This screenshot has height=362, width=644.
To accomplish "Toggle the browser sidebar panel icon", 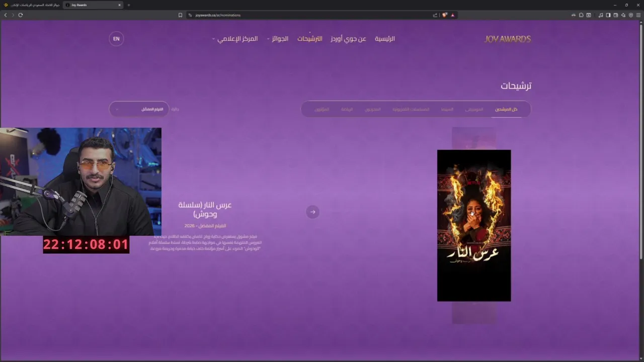I will point(608,15).
